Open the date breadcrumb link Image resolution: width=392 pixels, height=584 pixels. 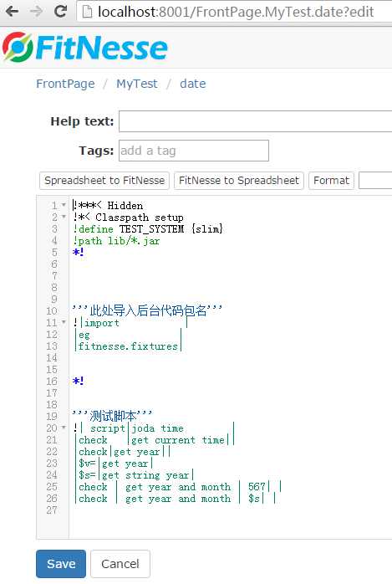[192, 84]
